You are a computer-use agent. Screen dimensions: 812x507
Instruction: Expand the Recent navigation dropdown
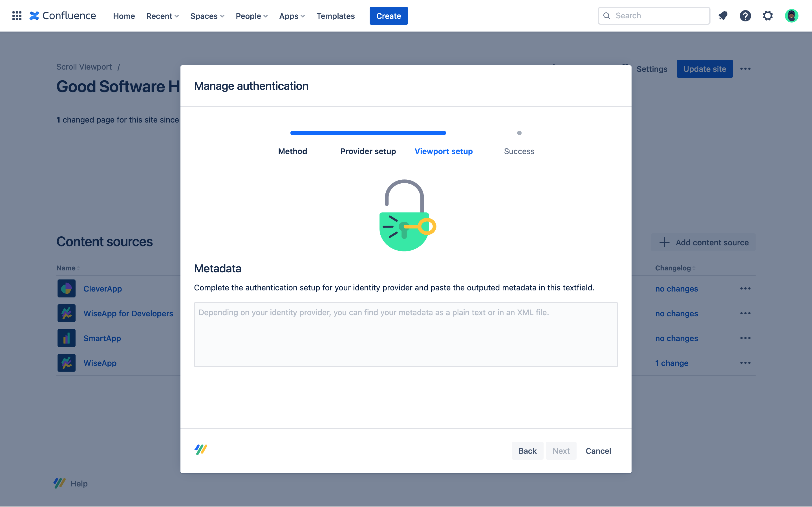click(x=162, y=16)
